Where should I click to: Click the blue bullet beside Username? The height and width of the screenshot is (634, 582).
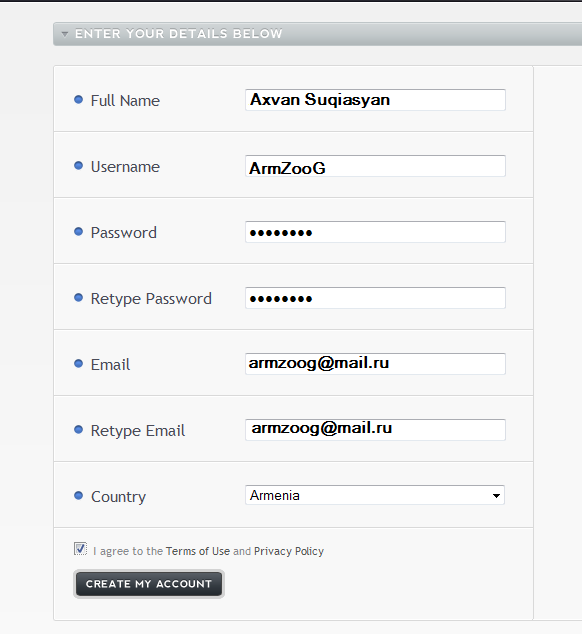click(78, 165)
